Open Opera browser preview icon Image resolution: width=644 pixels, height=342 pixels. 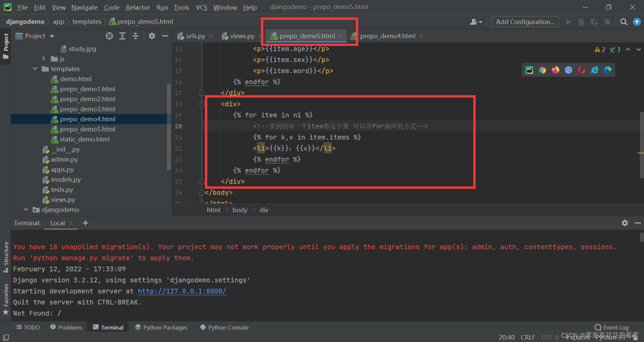click(582, 70)
